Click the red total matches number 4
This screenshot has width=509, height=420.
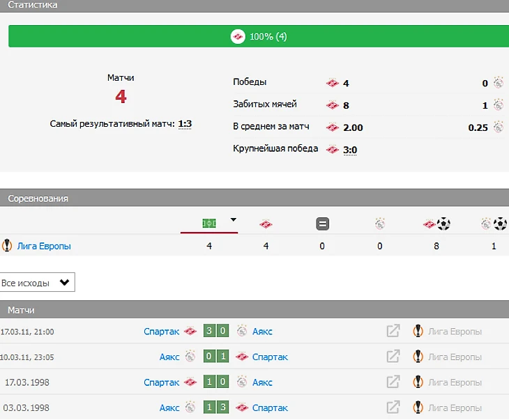coord(121,97)
